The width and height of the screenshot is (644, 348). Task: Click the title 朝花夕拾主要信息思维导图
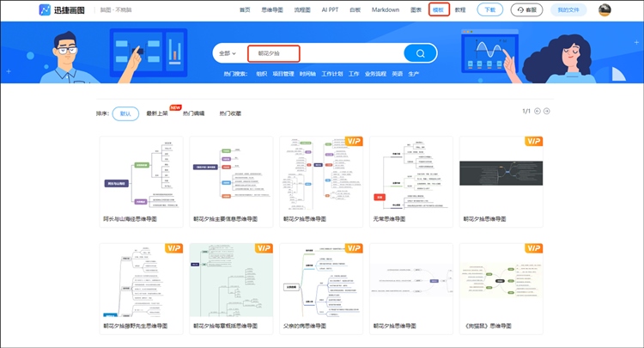(x=226, y=219)
